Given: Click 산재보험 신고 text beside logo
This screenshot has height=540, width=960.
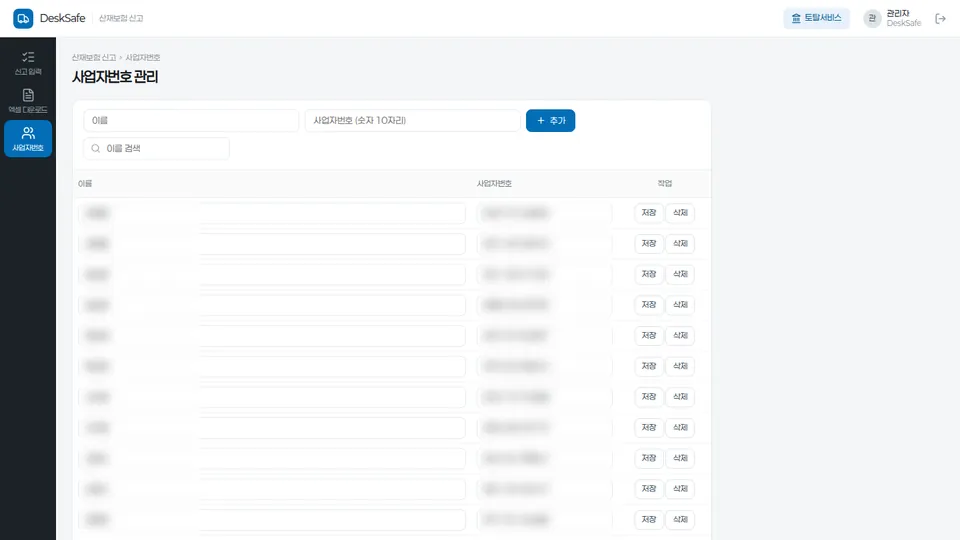Looking at the screenshot, I should (121, 19).
